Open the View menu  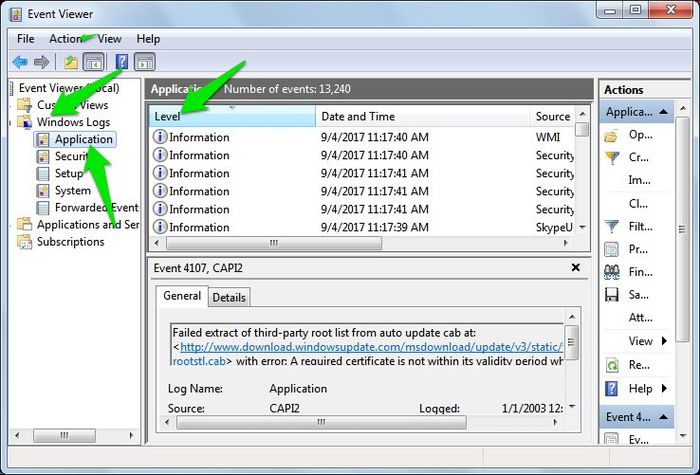[x=109, y=39]
